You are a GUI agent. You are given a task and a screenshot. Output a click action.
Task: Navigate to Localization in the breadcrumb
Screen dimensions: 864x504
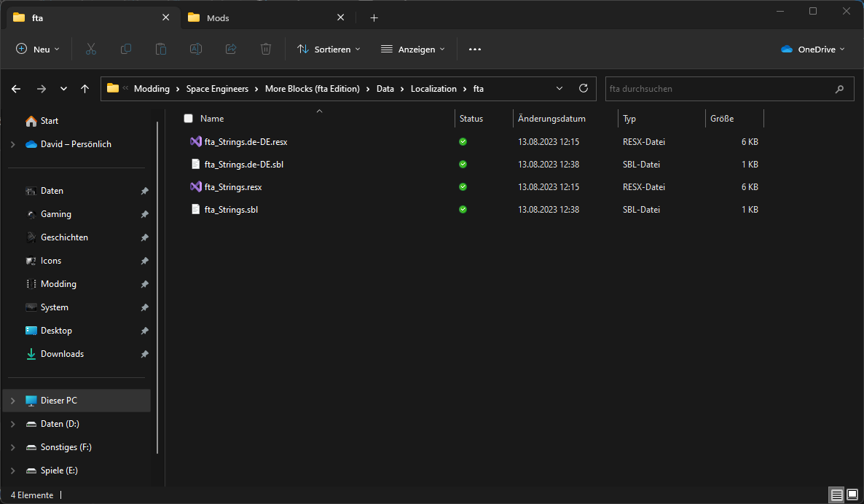click(433, 89)
